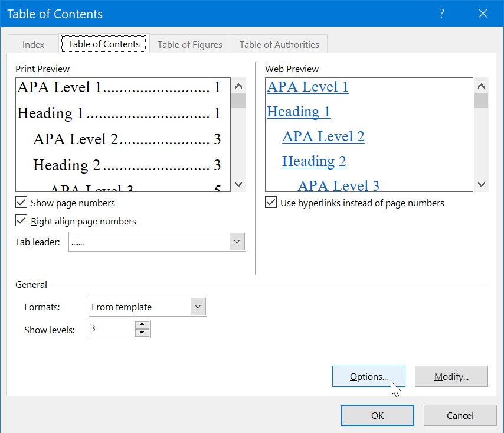
Task: Confirm with the OK button
Action: [377, 415]
